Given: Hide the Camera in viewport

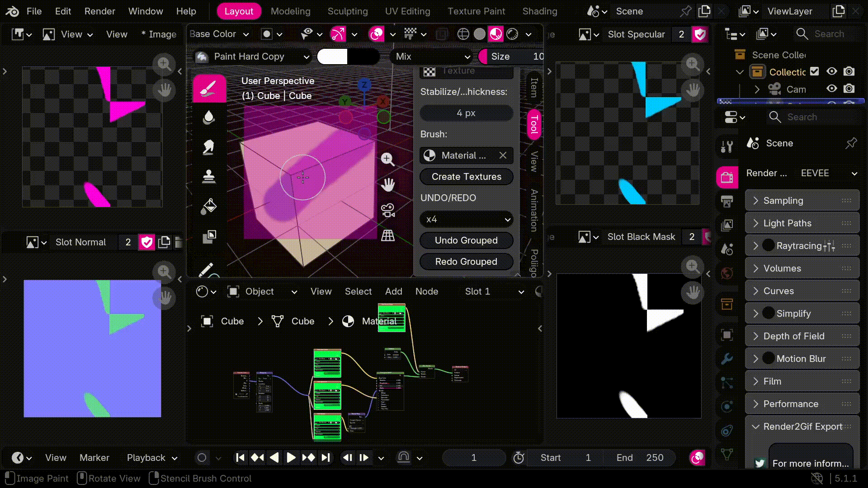Looking at the screenshot, I should click(x=832, y=89).
